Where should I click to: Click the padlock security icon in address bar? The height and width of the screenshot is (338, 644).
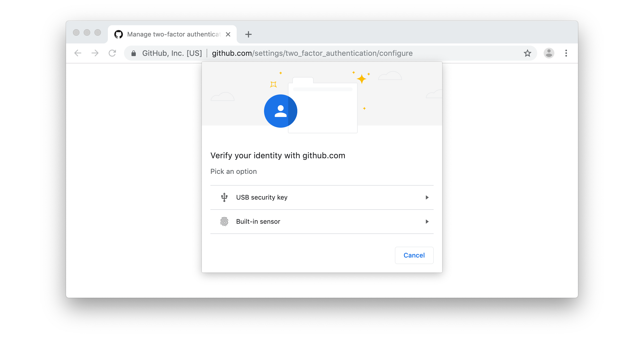[133, 53]
